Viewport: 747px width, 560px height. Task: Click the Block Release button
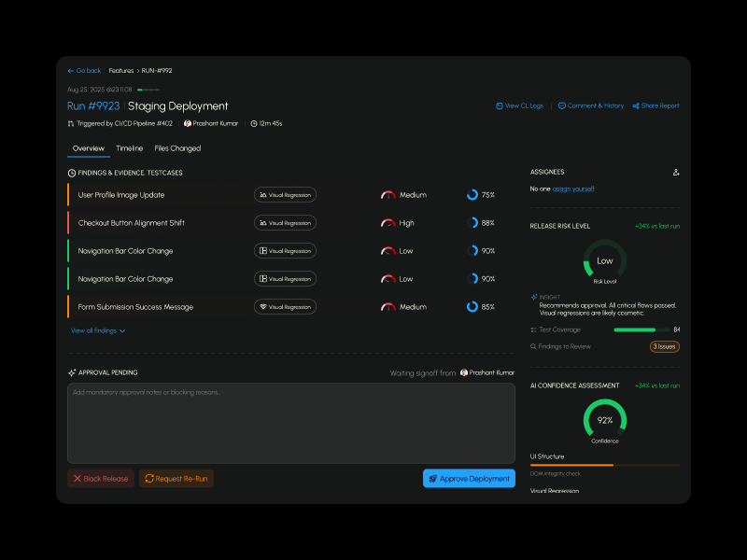100,479
